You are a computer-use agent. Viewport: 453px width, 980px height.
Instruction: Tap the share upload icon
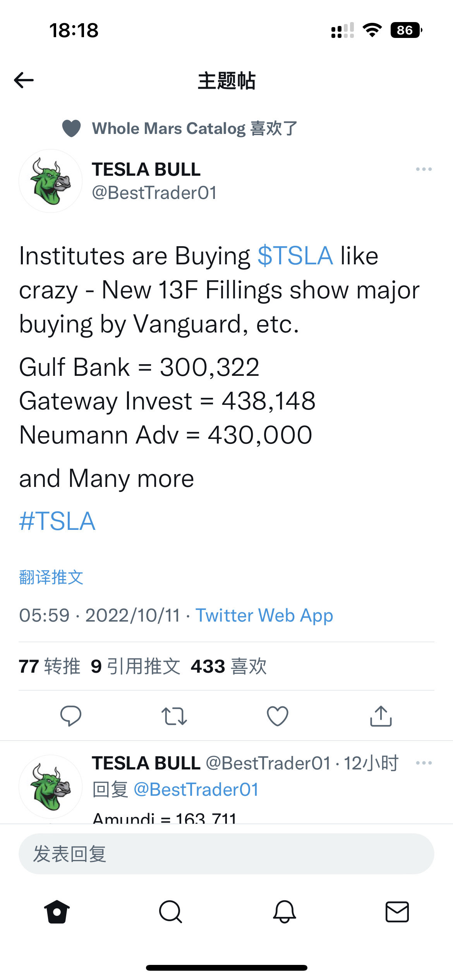381,716
